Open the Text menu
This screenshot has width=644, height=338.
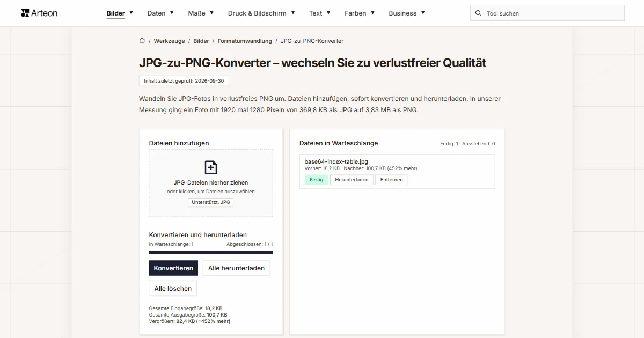pyautogui.click(x=316, y=13)
